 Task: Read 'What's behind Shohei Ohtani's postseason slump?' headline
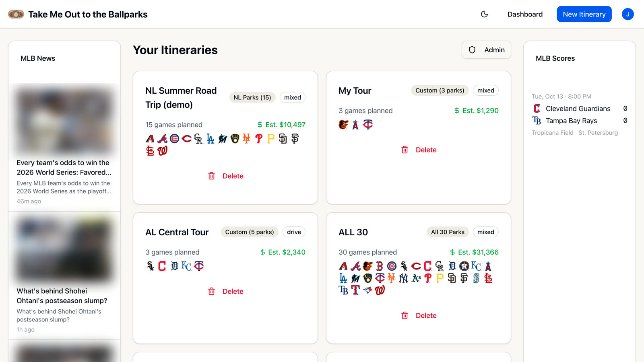tap(62, 296)
